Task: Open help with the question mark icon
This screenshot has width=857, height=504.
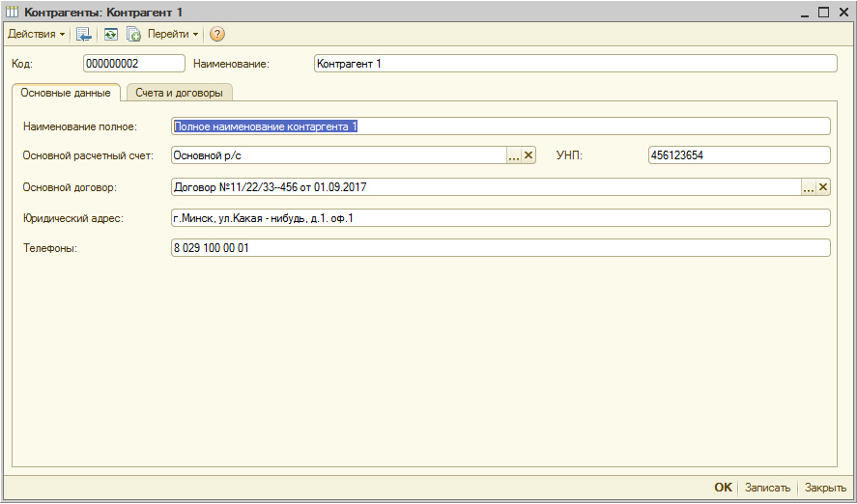Action: click(217, 34)
